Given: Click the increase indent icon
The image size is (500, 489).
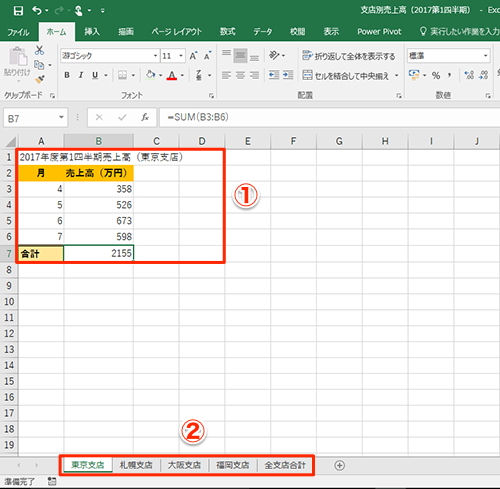Looking at the screenshot, I should 288,75.
